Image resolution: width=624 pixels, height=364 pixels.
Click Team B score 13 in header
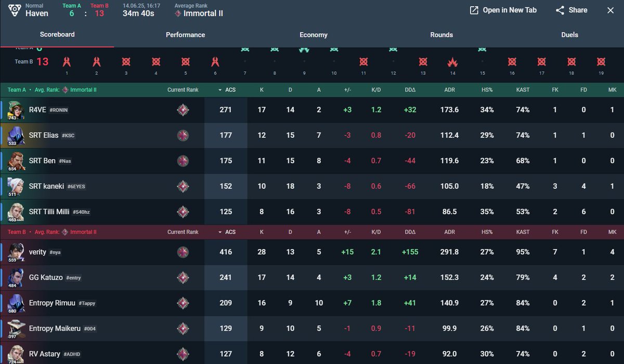click(x=99, y=13)
